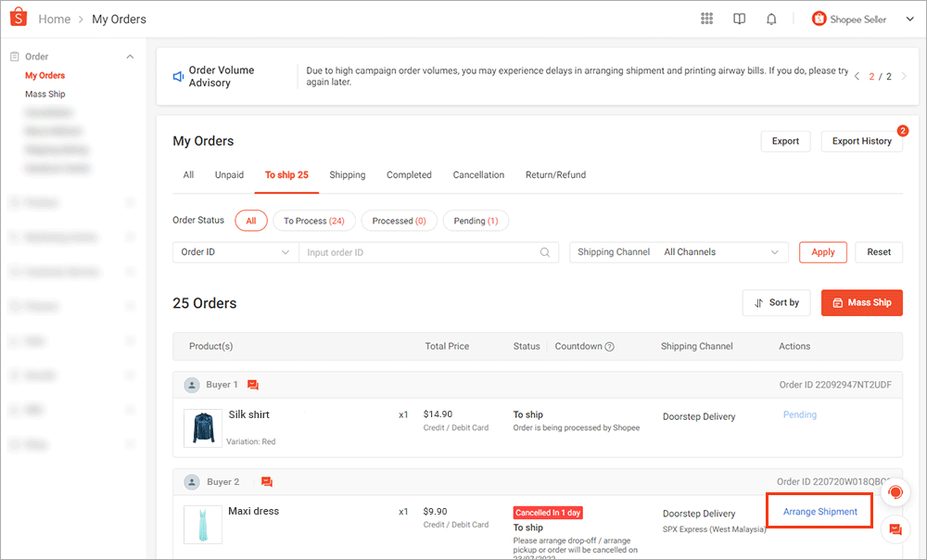The width and height of the screenshot is (927, 560).
Task: Select the All order status filter
Action: (250, 220)
